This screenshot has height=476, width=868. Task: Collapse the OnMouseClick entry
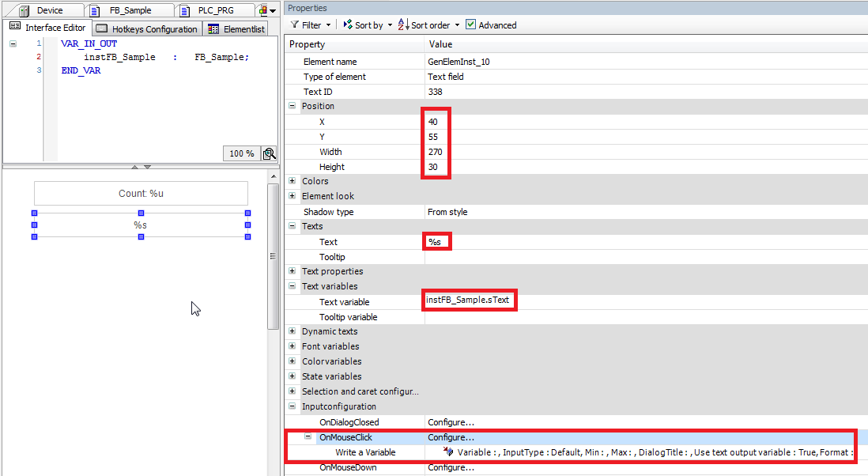pyautogui.click(x=309, y=437)
